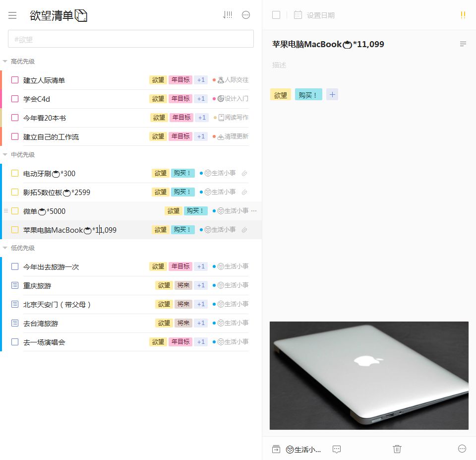Click the task title 苹果电脑MacBook in detail pane
The height and width of the screenshot is (460, 476).
[328, 44]
